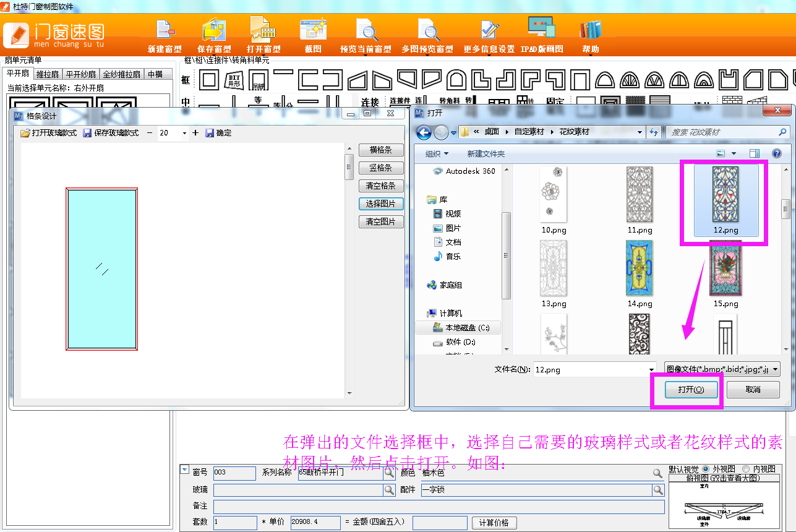Click search icon beside 颜色 field

click(658, 473)
